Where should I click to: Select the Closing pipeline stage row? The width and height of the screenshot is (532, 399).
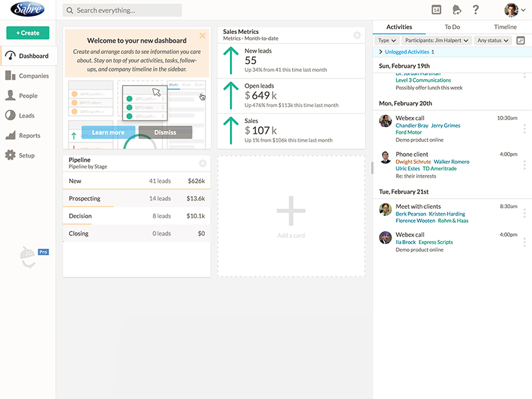137,233
